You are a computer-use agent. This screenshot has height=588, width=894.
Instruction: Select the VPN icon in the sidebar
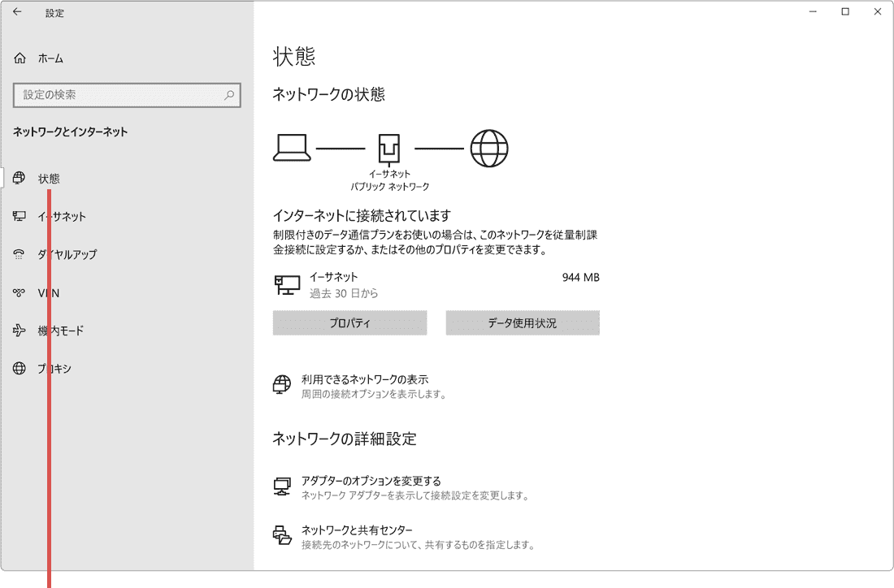(x=20, y=292)
